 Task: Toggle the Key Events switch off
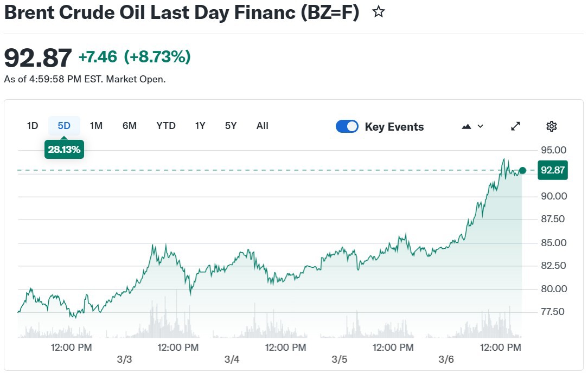[x=347, y=126]
